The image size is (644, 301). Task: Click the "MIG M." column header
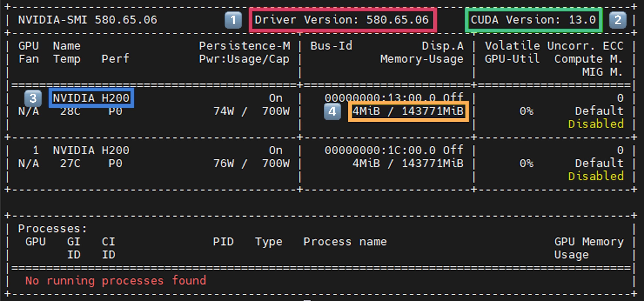pyautogui.click(x=602, y=72)
